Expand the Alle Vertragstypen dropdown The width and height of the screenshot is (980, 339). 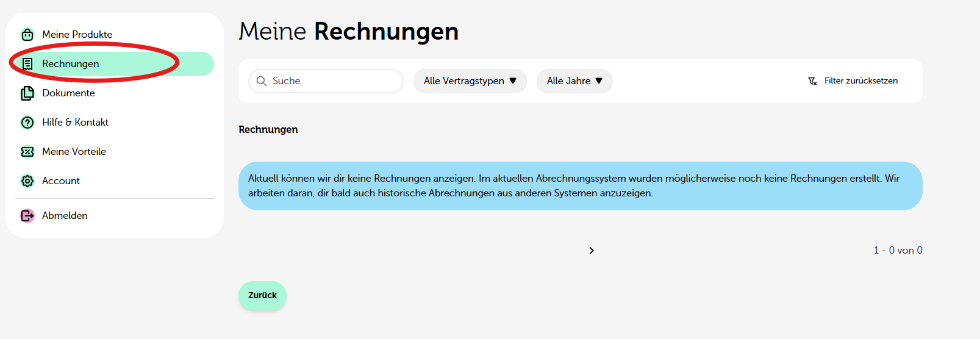click(470, 81)
